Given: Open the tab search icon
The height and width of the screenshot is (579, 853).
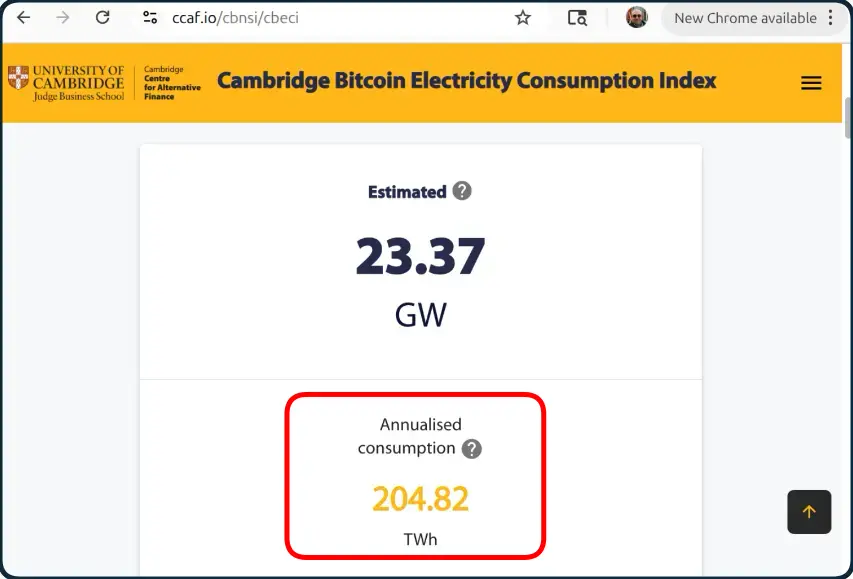Looking at the screenshot, I should tap(577, 18).
